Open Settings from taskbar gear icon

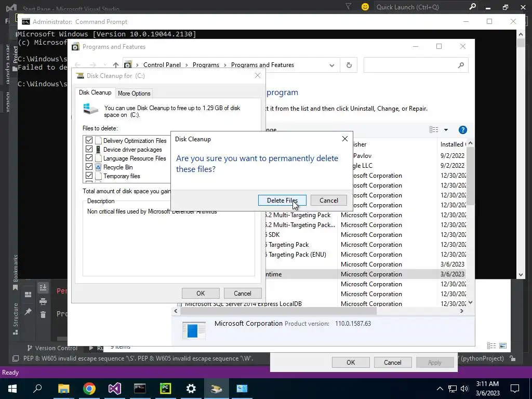[191, 389]
